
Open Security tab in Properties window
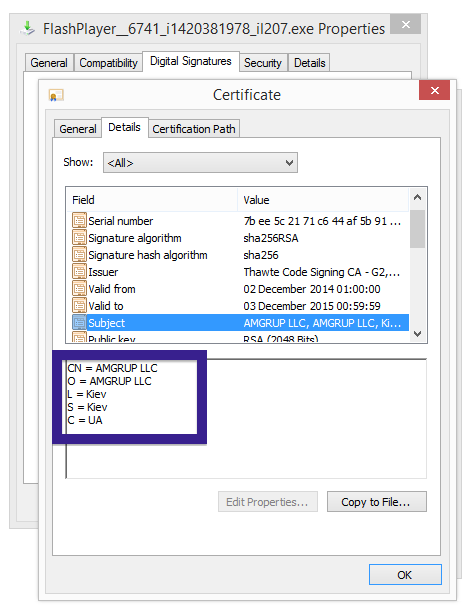point(263,63)
